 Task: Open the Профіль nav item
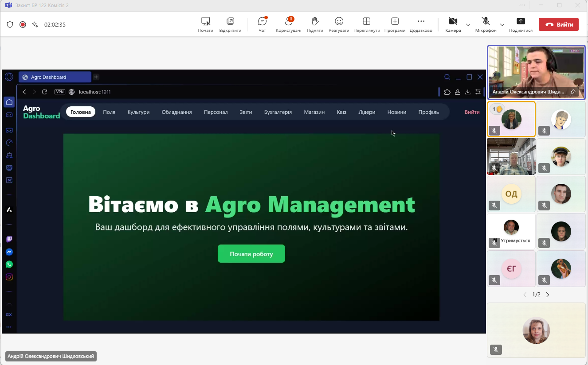[428, 112]
